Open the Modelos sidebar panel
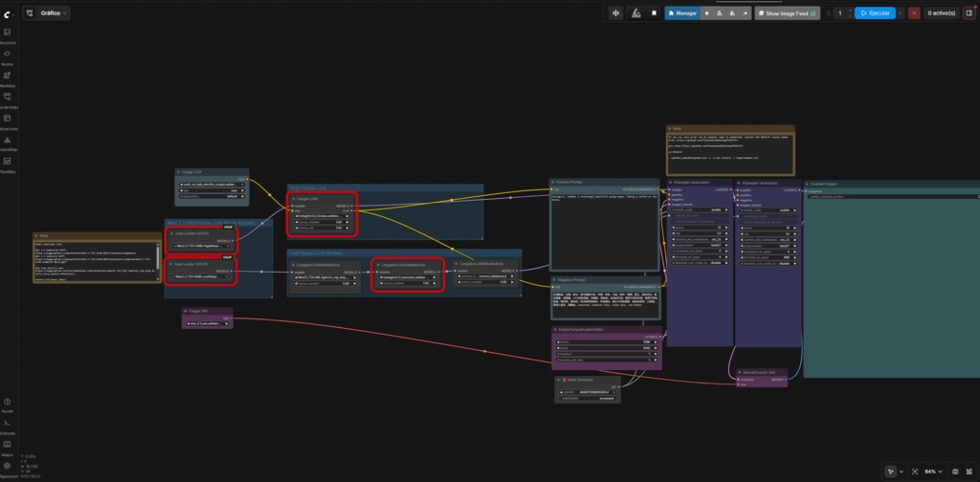Image resolution: width=980 pixels, height=482 pixels. click(7, 78)
